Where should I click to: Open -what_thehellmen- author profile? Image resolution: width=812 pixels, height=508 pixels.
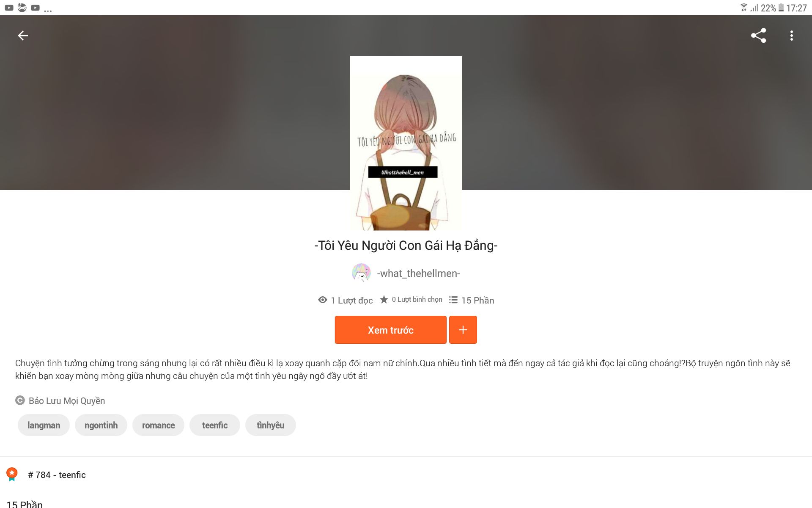[x=418, y=273]
